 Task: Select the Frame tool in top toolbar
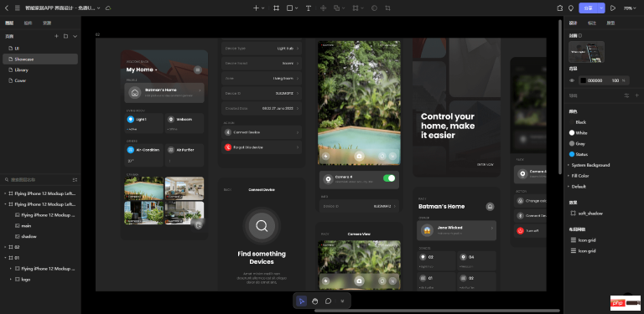tap(276, 8)
